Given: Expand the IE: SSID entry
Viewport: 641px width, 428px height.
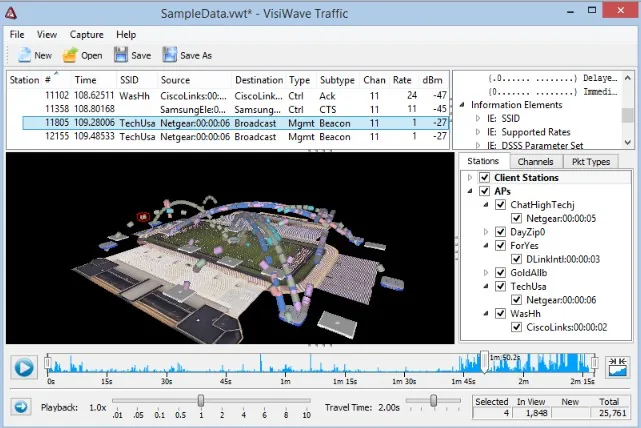Looking at the screenshot, I should coord(477,119).
